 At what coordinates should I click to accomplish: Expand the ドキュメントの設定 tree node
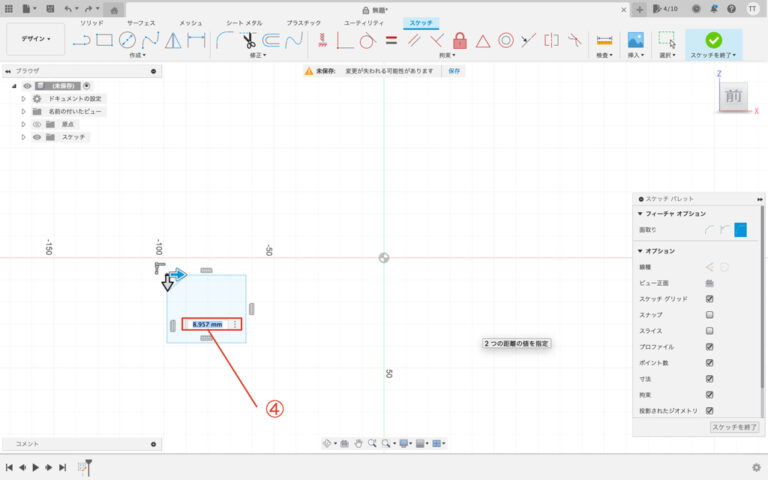[x=23, y=99]
